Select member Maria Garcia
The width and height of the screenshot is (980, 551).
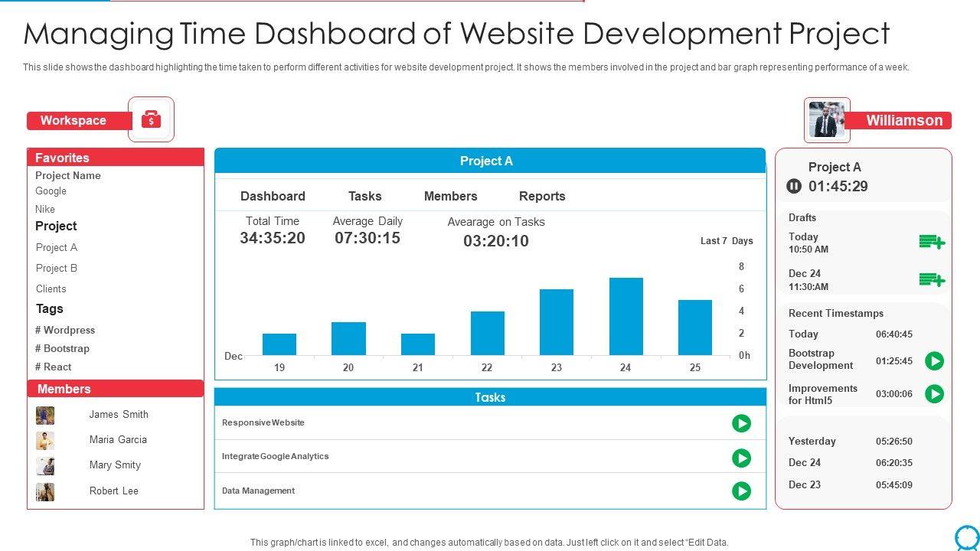click(x=118, y=439)
